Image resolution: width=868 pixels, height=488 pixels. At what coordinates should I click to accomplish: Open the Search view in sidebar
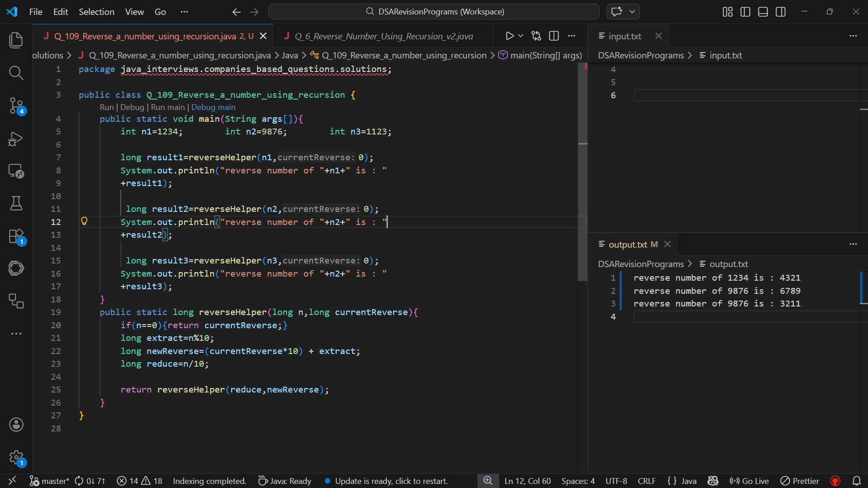(x=16, y=73)
